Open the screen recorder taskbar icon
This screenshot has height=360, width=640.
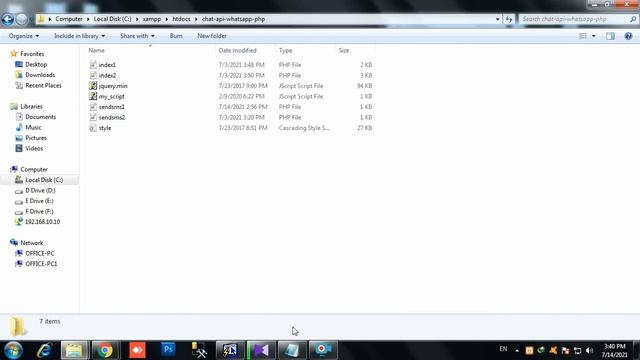click(323, 350)
